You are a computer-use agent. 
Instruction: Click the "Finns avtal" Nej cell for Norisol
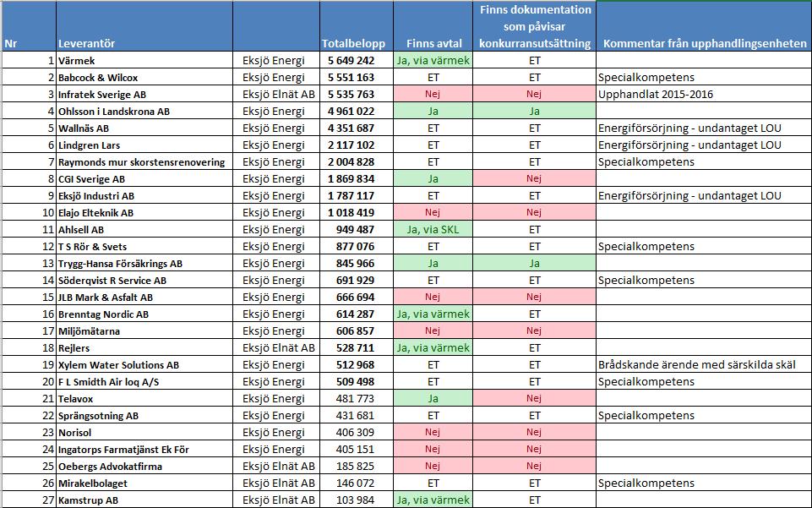click(433, 433)
